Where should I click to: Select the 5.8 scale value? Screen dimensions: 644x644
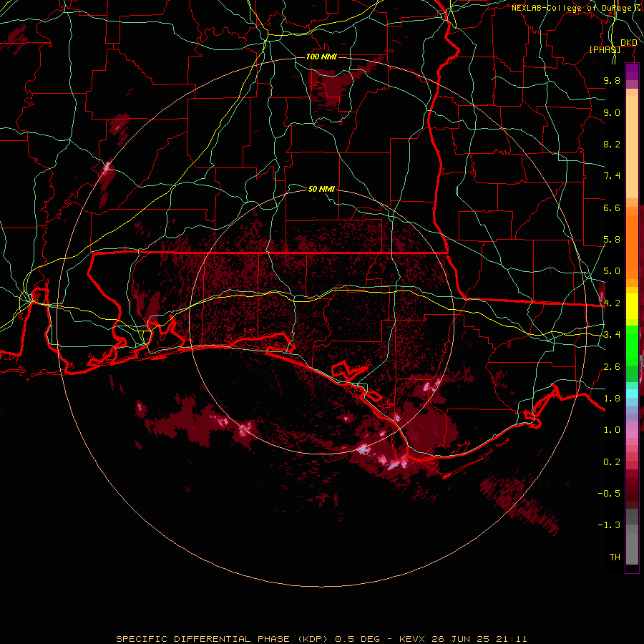pyautogui.click(x=612, y=240)
